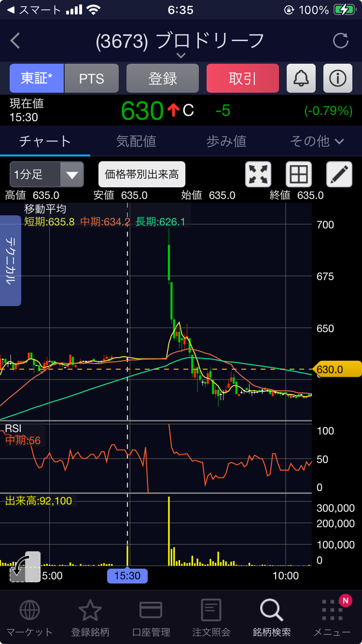Switch to the 気配値 tab
Image resolution: width=362 pixels, height=644 pixels.
click(136, 141)
